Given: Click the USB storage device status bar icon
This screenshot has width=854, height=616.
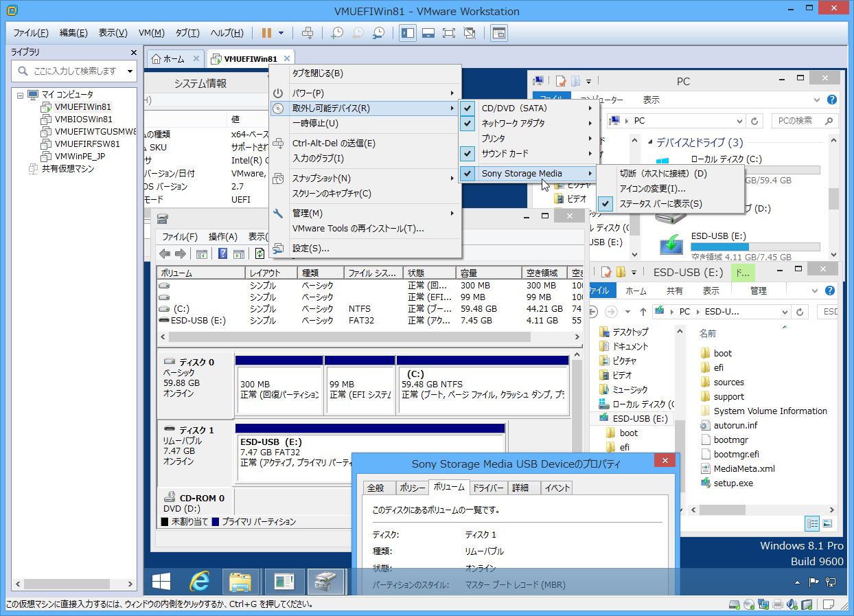Looking at the screenshot, I should point(806,604).
